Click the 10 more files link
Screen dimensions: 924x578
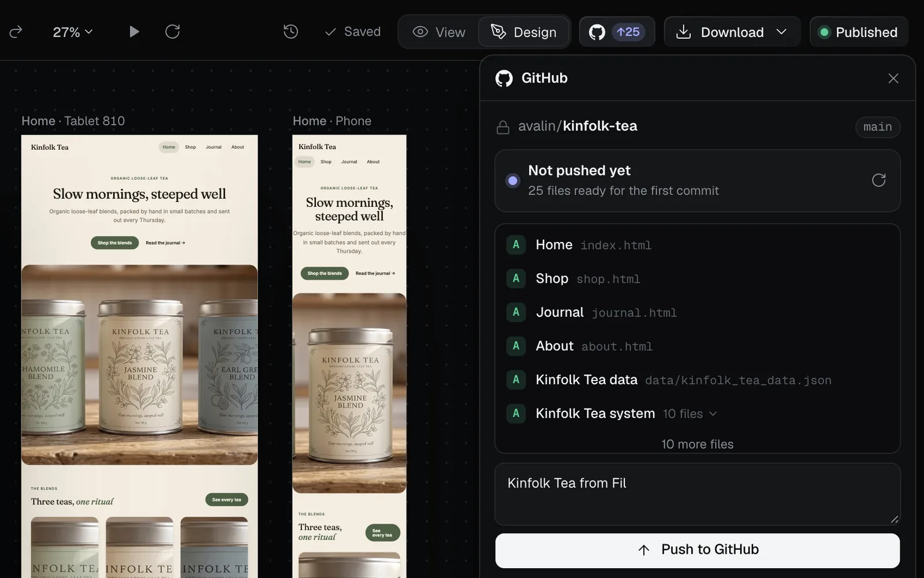(x=698, y=444)
